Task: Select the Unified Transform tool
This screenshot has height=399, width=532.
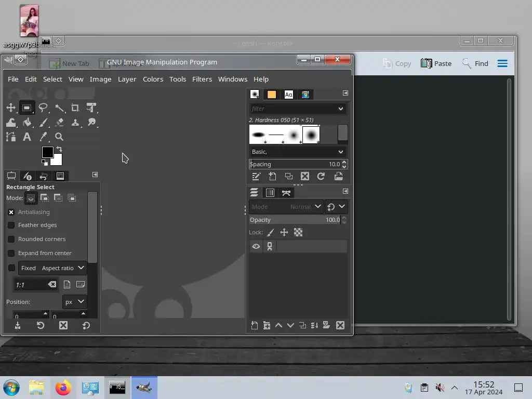Action: pyautogui.click(x=91, y=108)
